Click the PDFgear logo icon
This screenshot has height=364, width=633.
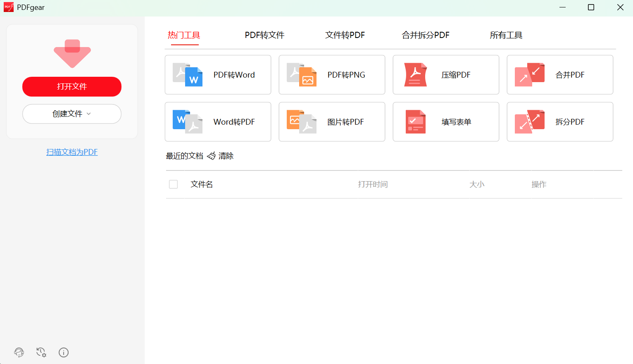[x=8, y=7]
